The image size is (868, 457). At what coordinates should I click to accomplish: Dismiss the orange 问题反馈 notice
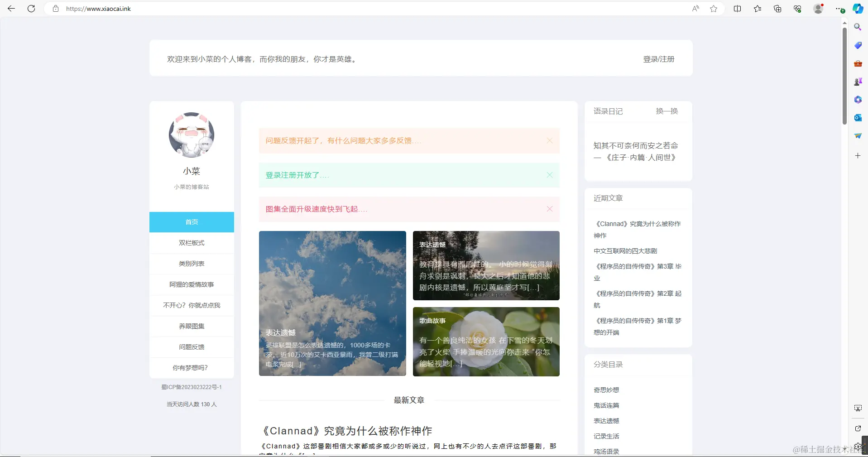click(x=549, y=141)
